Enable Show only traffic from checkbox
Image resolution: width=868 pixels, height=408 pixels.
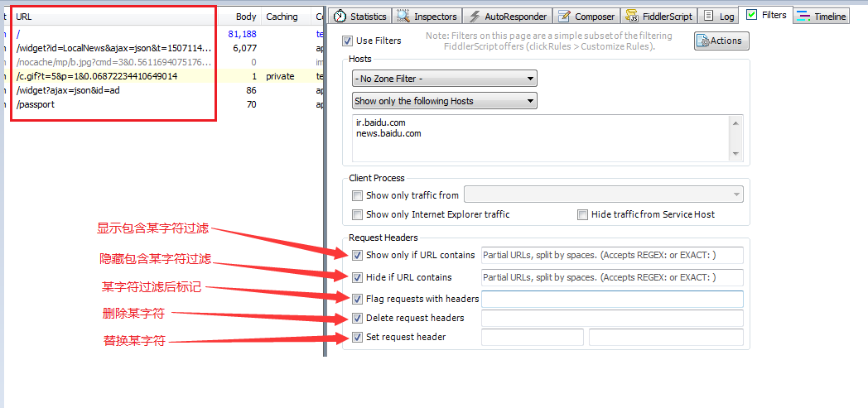point(357,195)
